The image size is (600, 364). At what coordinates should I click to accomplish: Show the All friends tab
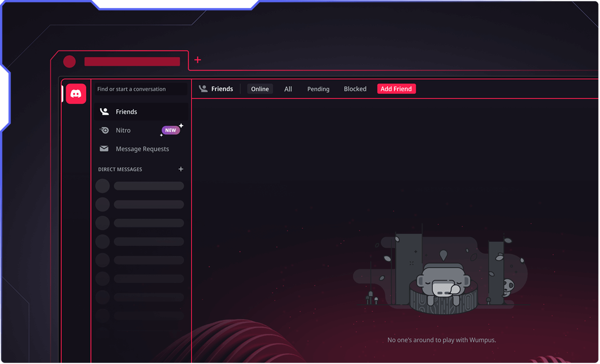click(288, 89)
